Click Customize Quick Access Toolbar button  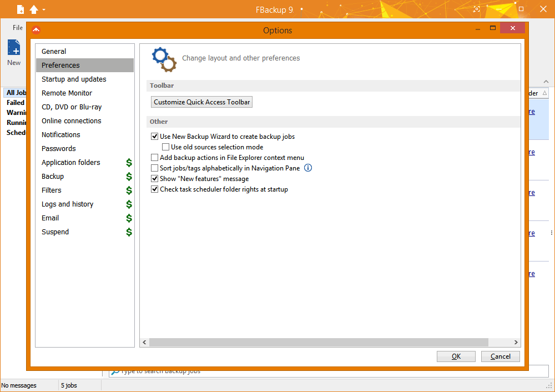point(202,102)
